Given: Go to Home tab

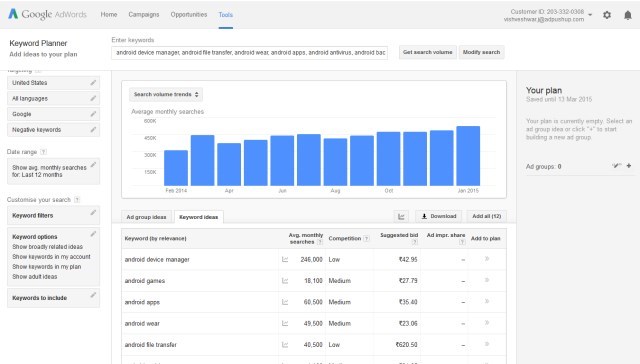Looking at the screenshot, I should click(109, 15).
